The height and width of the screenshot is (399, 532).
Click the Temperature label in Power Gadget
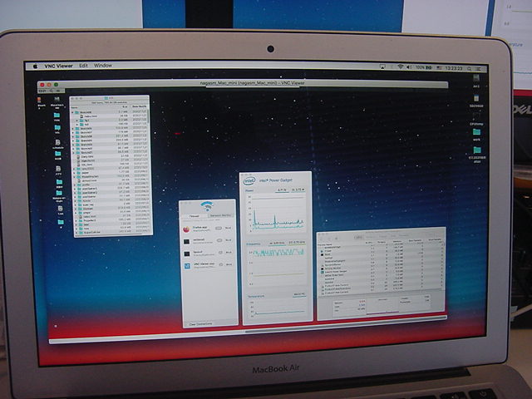[x=256, y=296]
